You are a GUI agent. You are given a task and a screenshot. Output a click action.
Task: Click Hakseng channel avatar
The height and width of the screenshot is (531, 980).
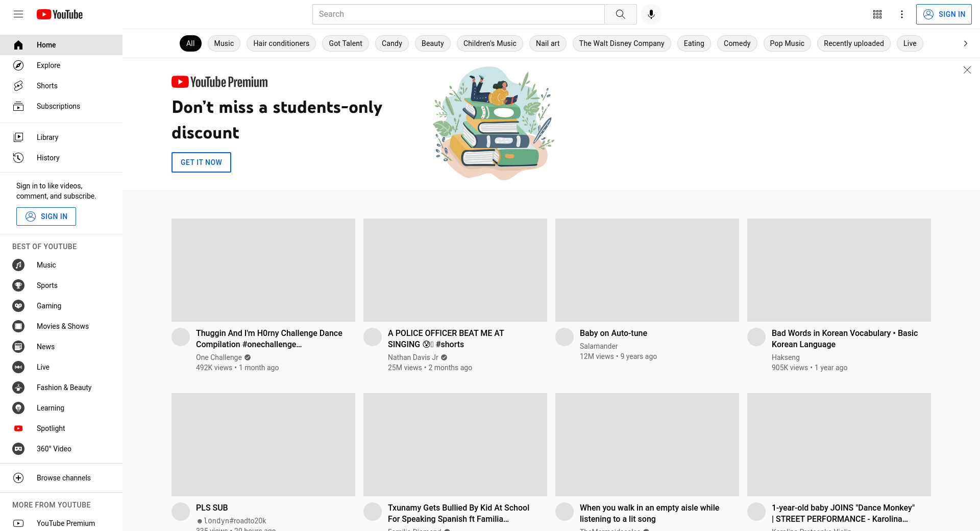click(x=756, y=337)
